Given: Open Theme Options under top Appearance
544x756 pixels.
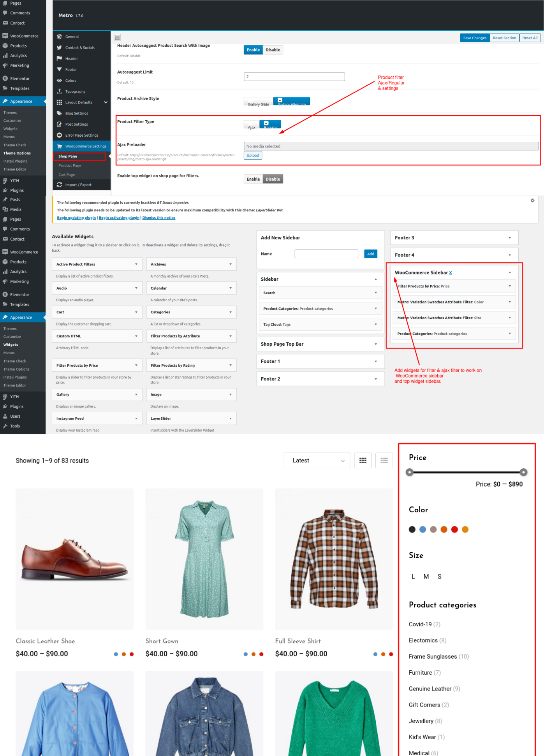Looking at the screenshot, I should (17, 153).
